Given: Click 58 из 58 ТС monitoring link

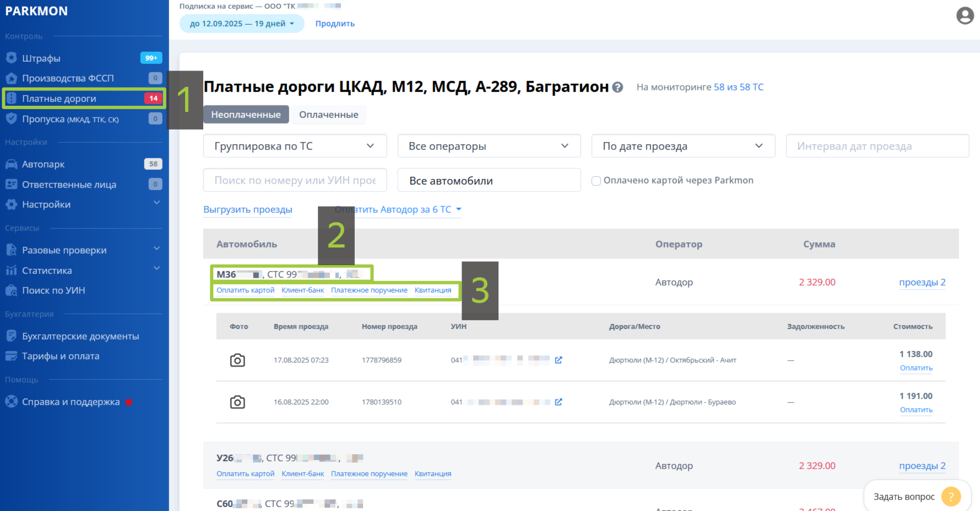Looking at the screenshot, I should (739, 87).
